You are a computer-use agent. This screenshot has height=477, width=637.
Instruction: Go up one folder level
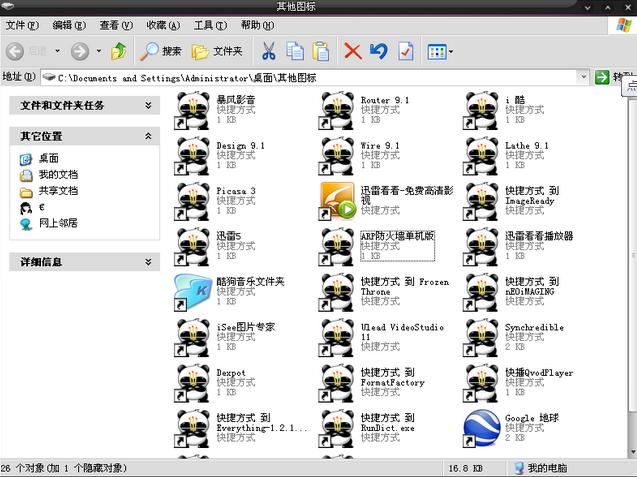pos(119,52)
